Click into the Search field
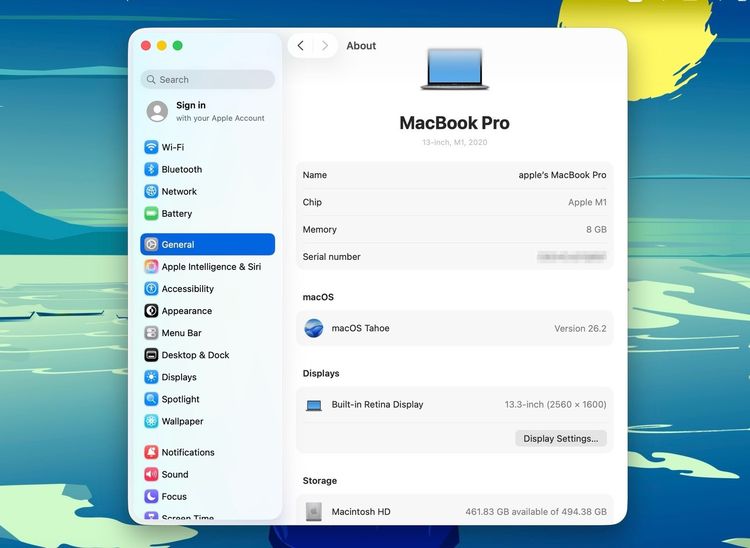The image size is (750, 548). pos(208,79)
